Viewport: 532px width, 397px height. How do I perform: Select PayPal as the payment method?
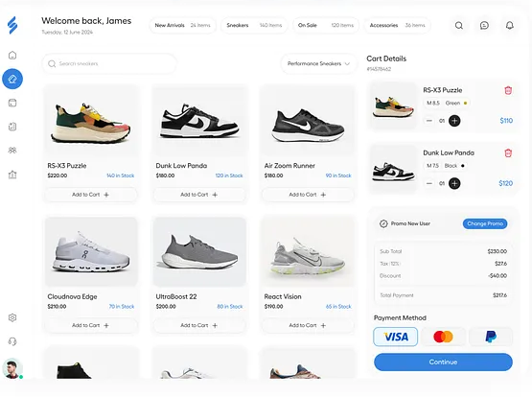click(x=491, y=337)
